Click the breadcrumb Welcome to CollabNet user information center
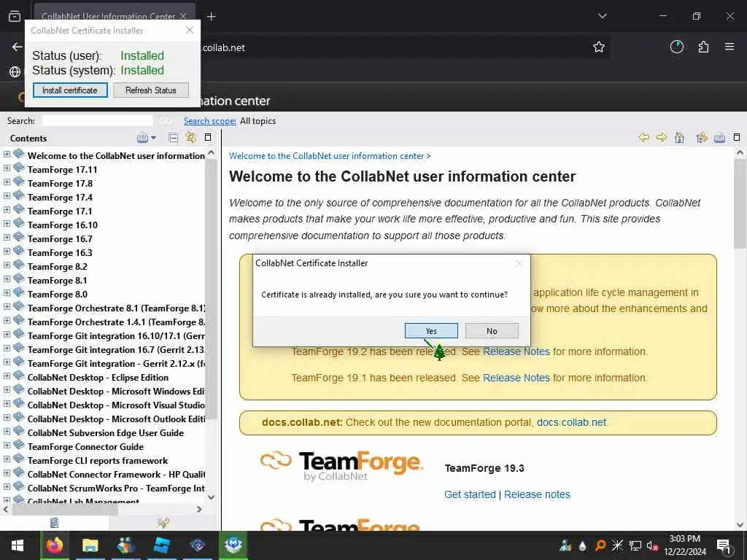 pyautogui.click(x=326, y=156)
